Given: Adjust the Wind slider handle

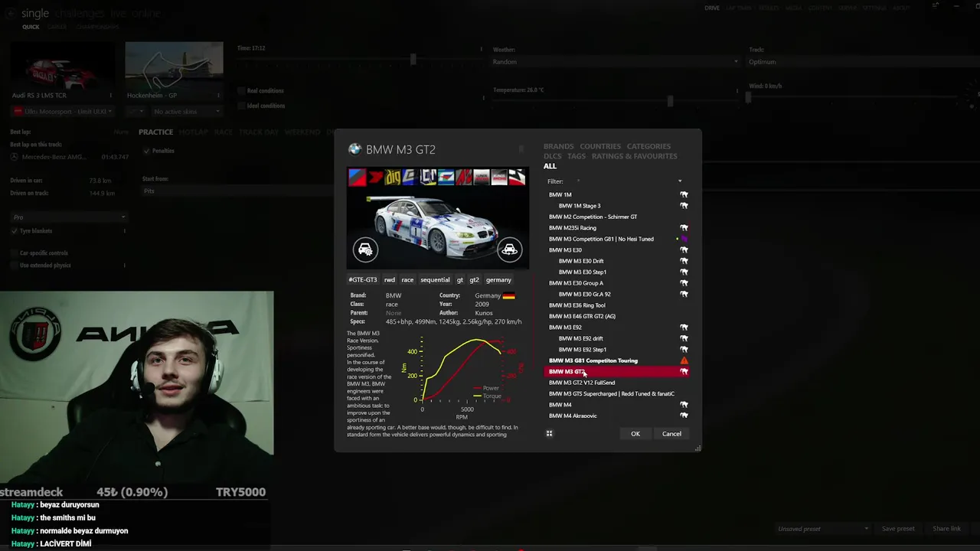Looking at the screenshot, I should tap(749, 97).
